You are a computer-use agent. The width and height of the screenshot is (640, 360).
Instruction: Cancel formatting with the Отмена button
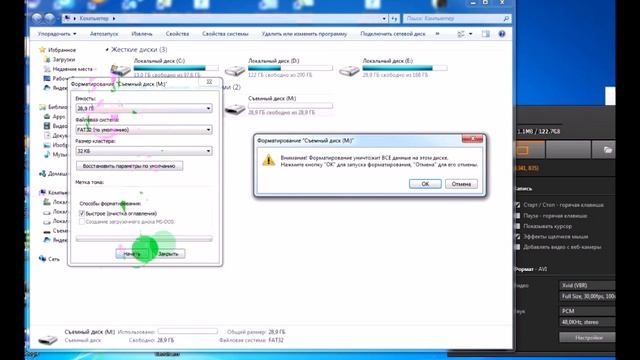tap(461, 184)
